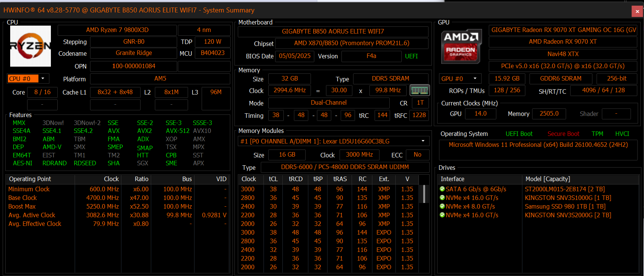Viewport: 644px width, 276px height.
Task: Click the tCL column header
Action: [273, 179]
